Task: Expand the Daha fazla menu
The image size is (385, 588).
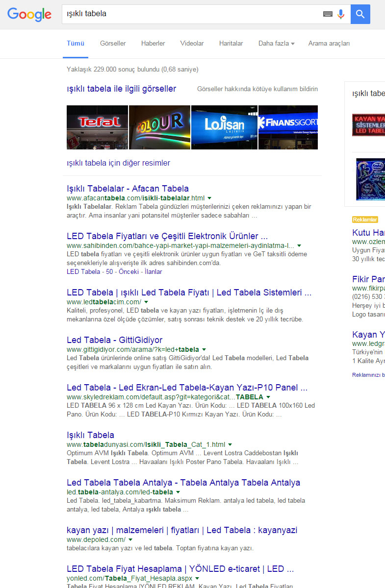Action: pos(277,44)
